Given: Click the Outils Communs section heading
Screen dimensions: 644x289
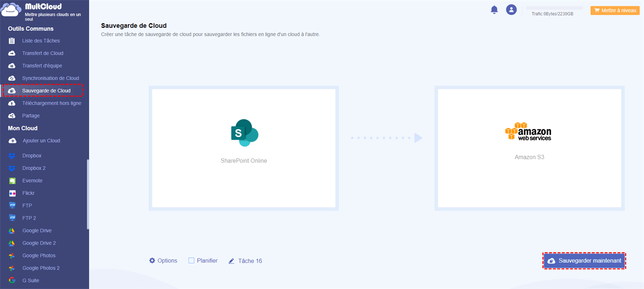Looking at the screenshot, I should coord(31,29).
